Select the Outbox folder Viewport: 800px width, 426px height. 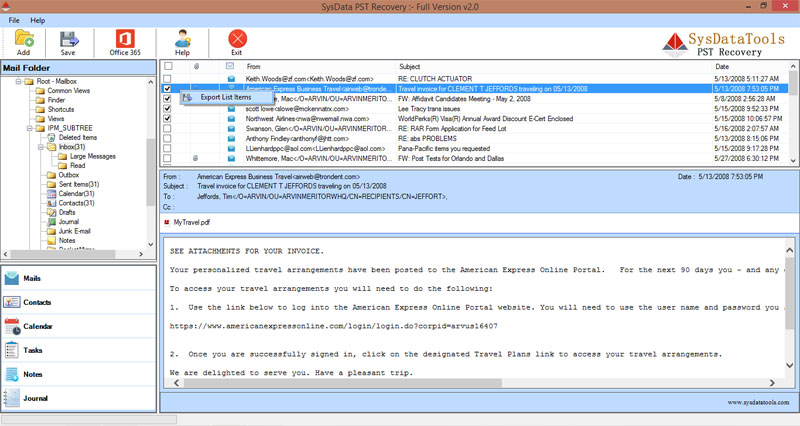68,175
